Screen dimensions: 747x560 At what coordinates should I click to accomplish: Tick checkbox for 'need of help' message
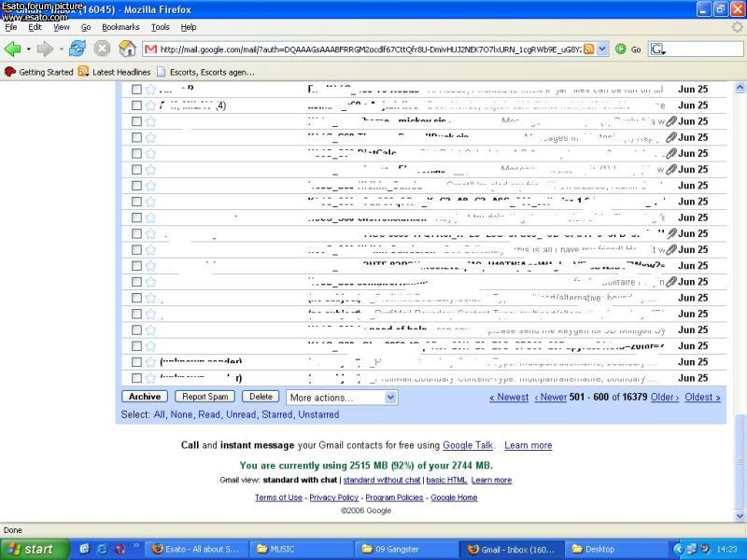[136, 330]
